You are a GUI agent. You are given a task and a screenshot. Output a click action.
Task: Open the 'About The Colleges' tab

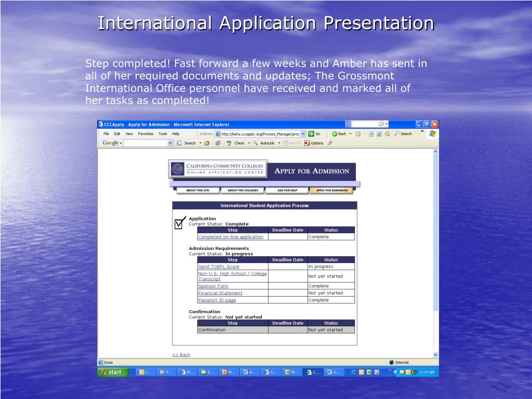coord(243,190)
